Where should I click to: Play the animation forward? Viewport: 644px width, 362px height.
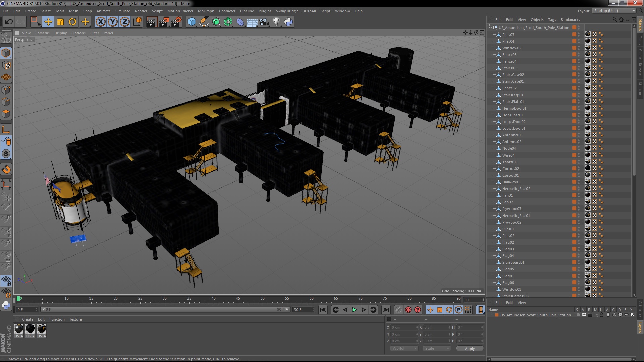click(x=354, y=310)
